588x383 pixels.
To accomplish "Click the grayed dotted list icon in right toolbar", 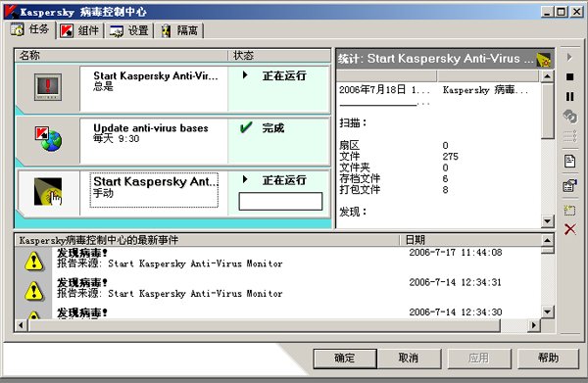I will (x=570, y=136).
